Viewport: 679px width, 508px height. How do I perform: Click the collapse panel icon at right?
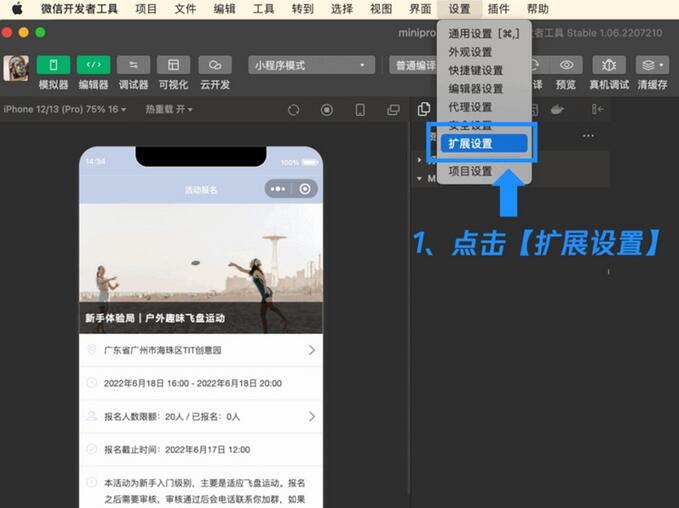click(597, 109)
